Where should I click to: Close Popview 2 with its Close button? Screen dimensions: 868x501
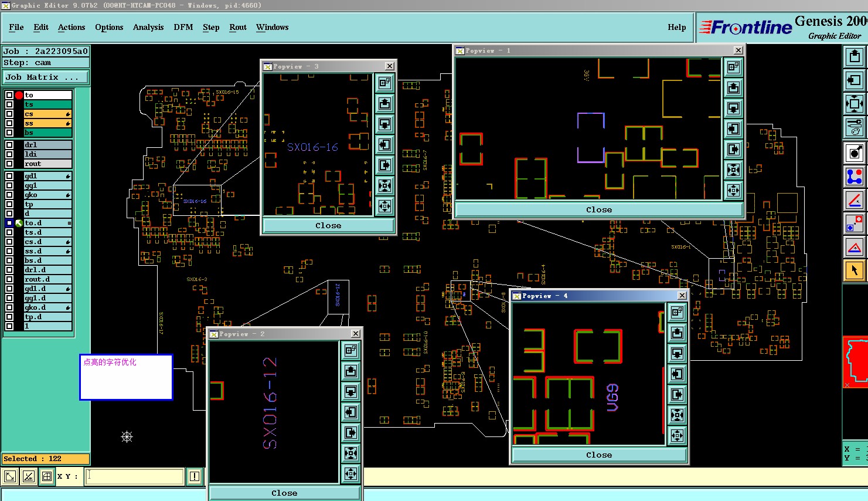point(284,493)
